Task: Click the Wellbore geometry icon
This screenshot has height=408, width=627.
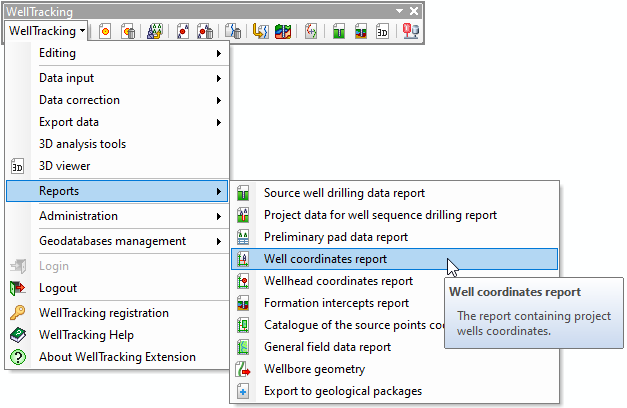Action: (x=243, y=369)
